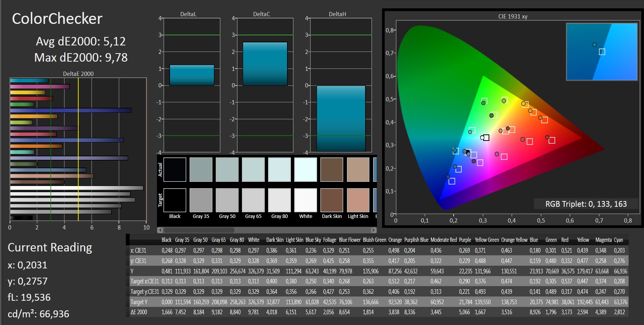Click the longest white bar in DeltaE 2000 chart
The image size is (644, 325).
click(x=77, y=188)
